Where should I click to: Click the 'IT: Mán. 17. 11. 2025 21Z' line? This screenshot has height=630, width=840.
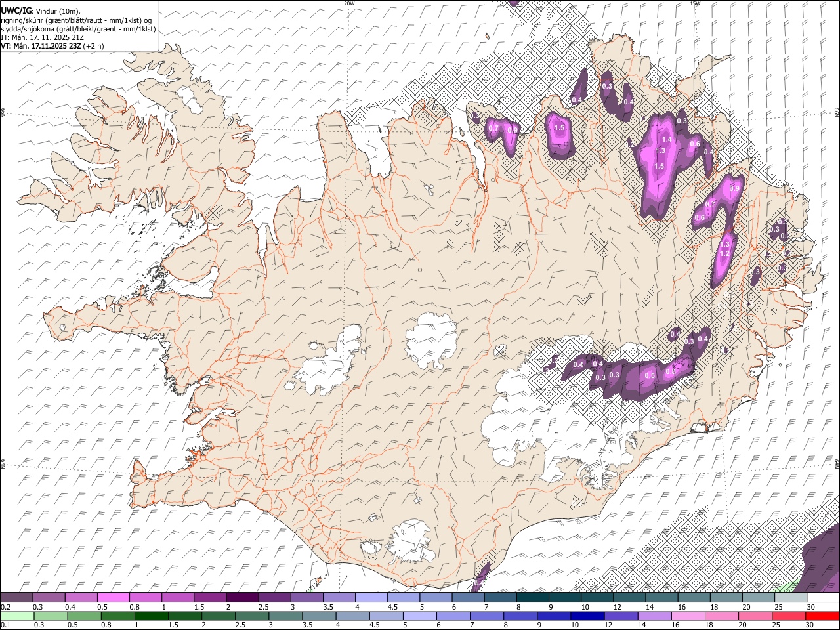[x=42, y=37]
